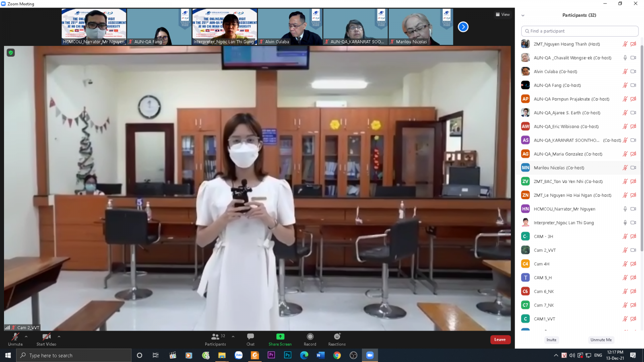Open Photoshop from the taskbar
644x362 pixels.
[x=287, y=355]
